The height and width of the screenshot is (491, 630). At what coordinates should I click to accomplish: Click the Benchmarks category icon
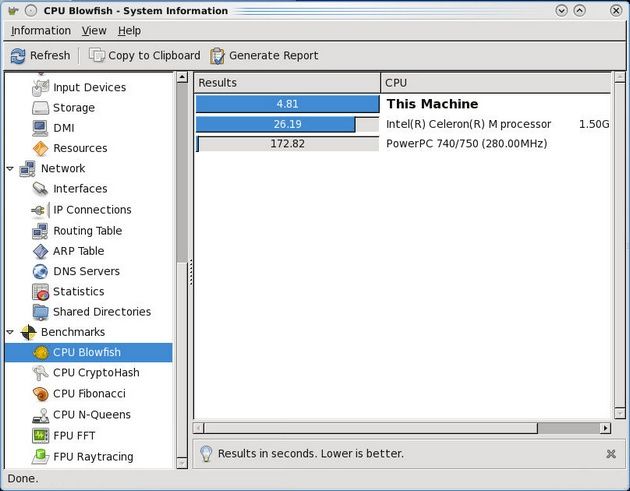coord(28,332)
